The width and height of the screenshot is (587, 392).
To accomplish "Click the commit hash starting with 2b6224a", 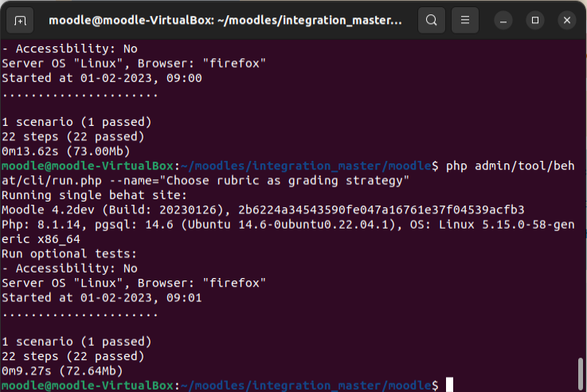I will (381, 210).
